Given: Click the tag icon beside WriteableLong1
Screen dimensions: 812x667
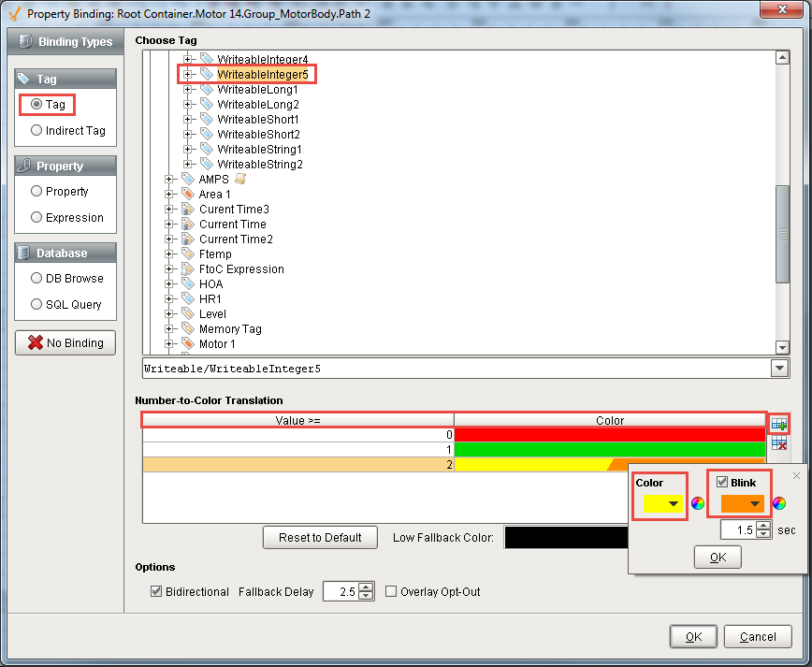Looking at the screenshot, I should click(x=207, y=90).
